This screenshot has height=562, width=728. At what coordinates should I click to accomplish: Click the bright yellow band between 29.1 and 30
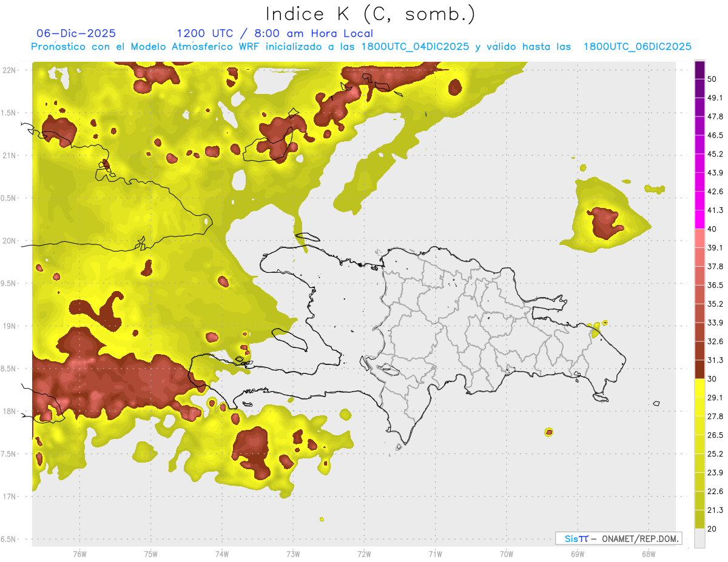[700, 388]
